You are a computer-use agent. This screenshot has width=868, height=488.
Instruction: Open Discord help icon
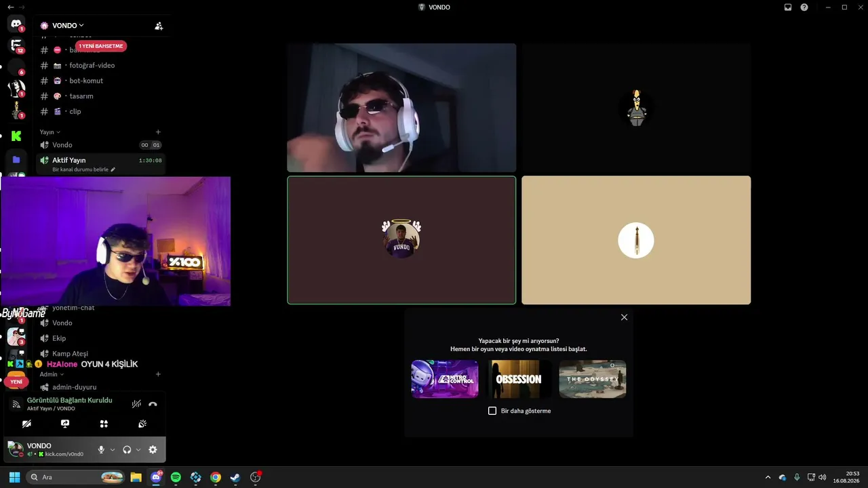tap(804, 7)
